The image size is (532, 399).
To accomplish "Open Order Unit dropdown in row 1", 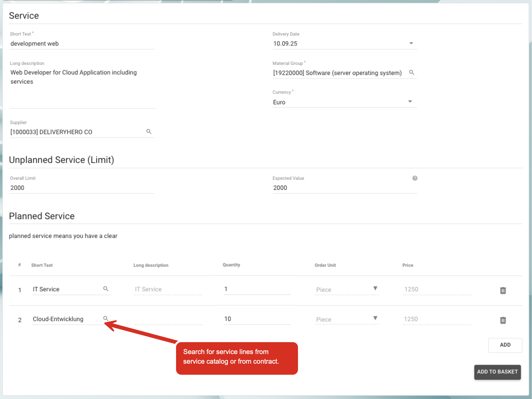I will pyautogui.click(x=375, y=288).
